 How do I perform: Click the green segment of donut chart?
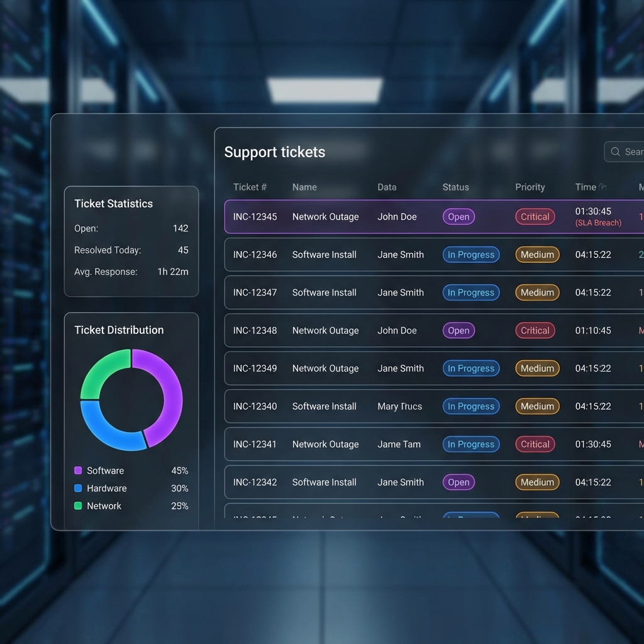click(102, 372)
